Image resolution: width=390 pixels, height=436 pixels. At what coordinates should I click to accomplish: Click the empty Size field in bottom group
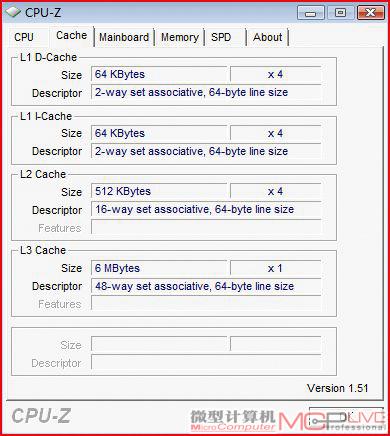[159, 345]
